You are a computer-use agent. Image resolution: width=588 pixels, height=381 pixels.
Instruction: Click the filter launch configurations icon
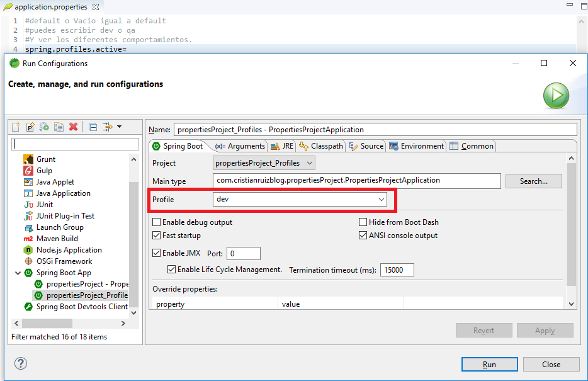108,127
